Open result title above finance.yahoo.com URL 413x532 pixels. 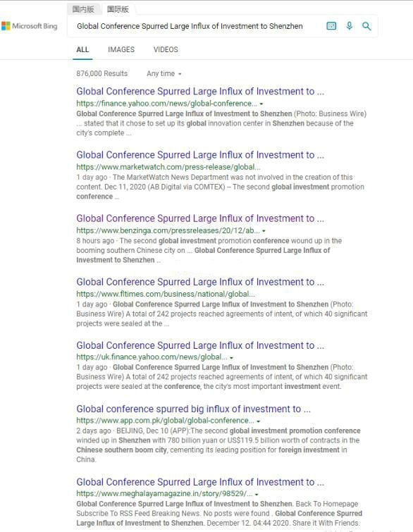pyautogui.click(x=200, y=92)
